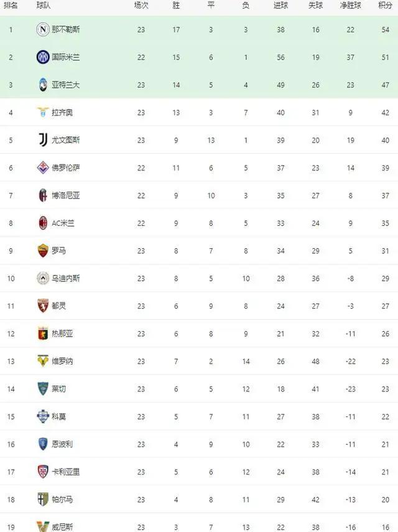Click team name 乌迪内斯
This screenshot has height=532, width=398.
click(x=66, y=278)
